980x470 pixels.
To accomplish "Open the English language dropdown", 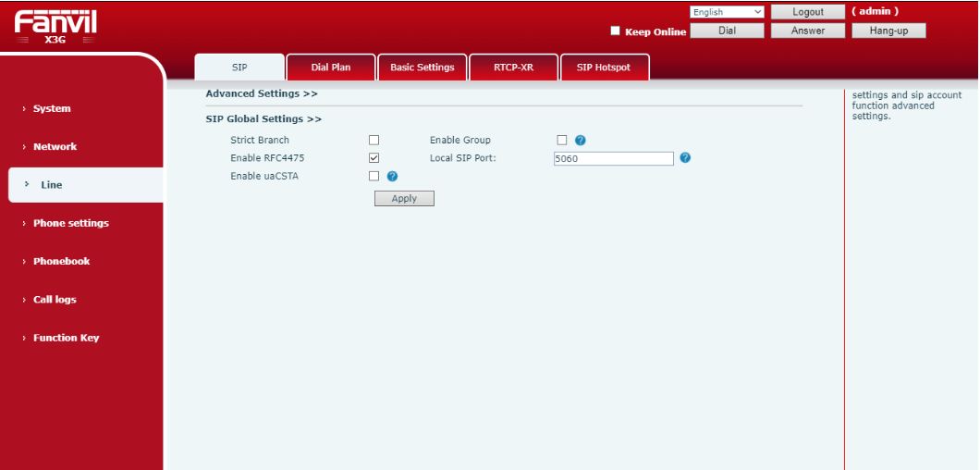I will tap(727, 12).
